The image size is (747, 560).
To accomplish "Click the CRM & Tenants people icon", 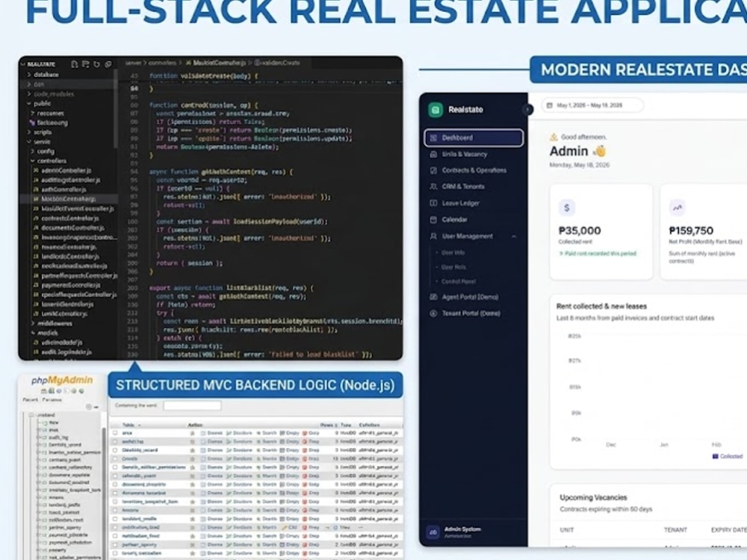I will pos(433,187).
